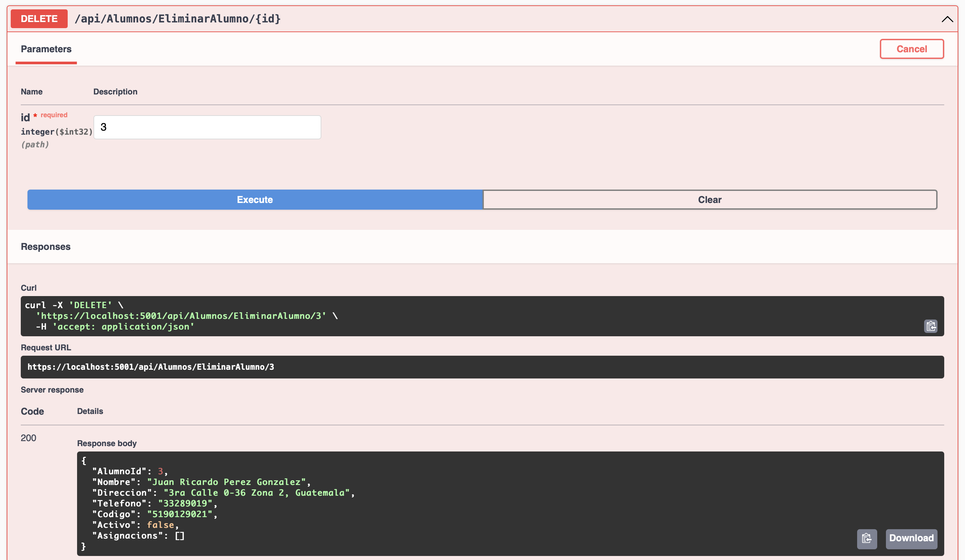
Task: Click the endpoint path /api/Alumnos/EliminarAlumno/{id}
Action: pos(178,19)
